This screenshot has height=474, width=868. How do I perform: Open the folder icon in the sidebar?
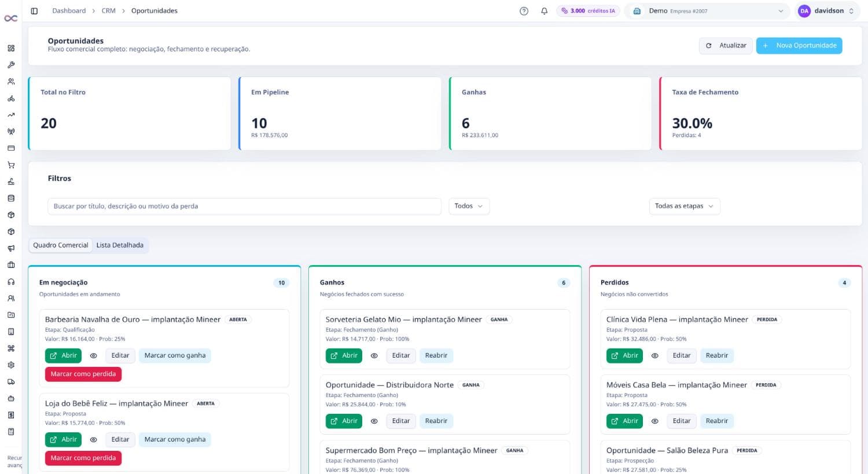(11, 315)
